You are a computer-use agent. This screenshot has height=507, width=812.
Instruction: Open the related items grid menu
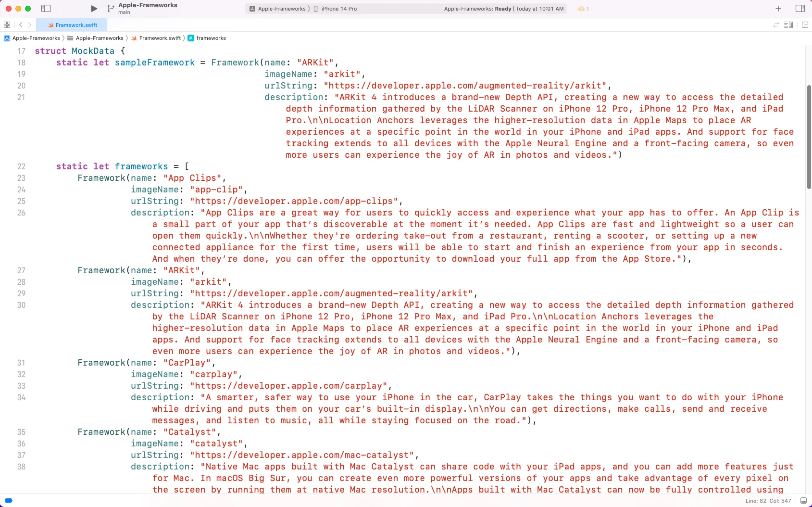pos(7,25)
